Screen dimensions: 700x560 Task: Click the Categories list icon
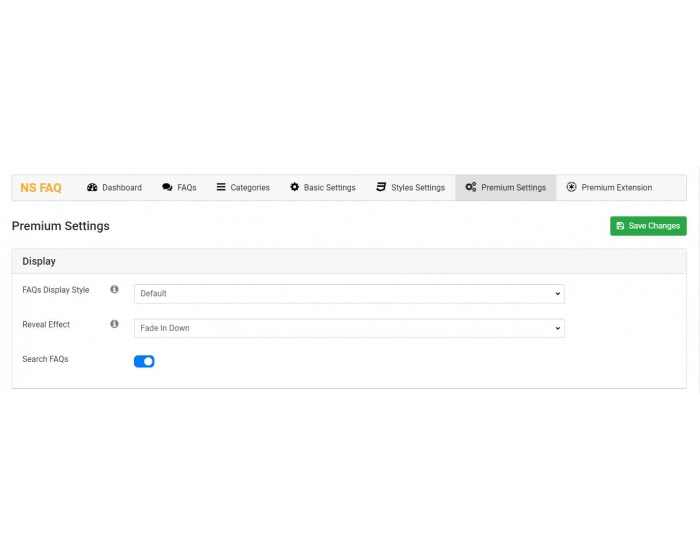click(x=221, y=188)
